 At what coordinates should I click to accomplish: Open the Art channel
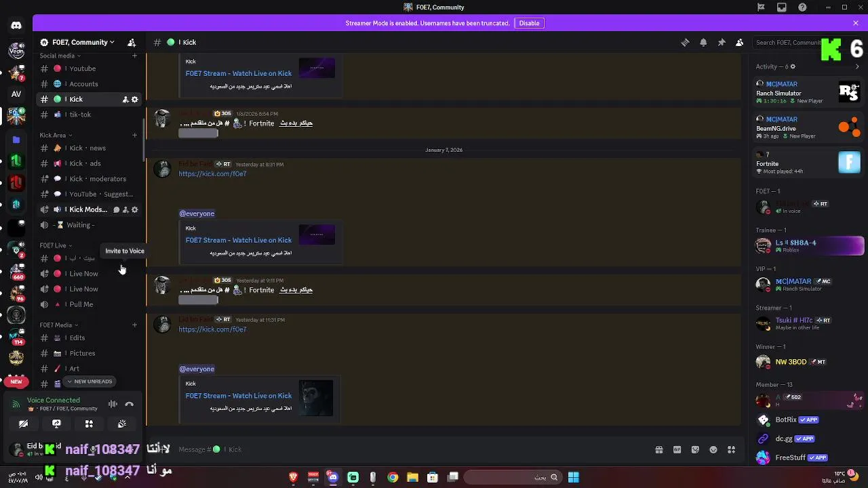[88, 369]
